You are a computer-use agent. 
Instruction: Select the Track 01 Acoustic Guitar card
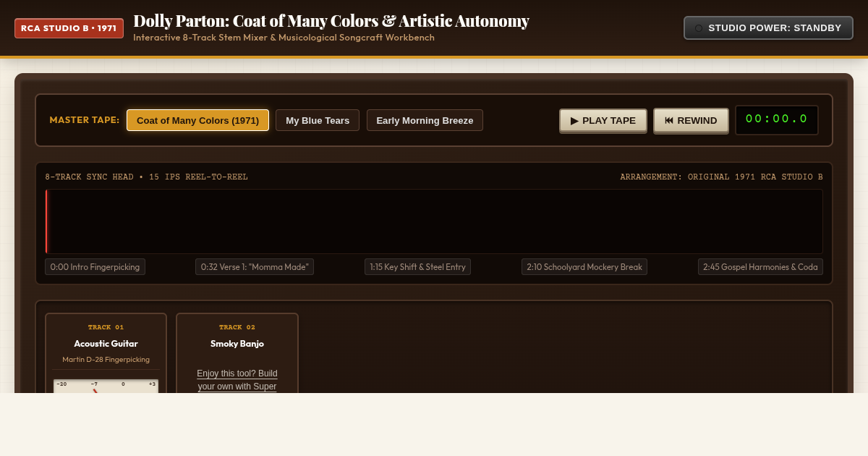[x=106, y=353]
